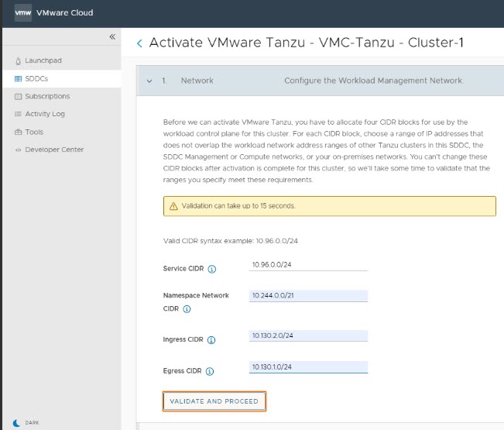
Task: Click Validate and Proceed button
Action: (214, 401)
